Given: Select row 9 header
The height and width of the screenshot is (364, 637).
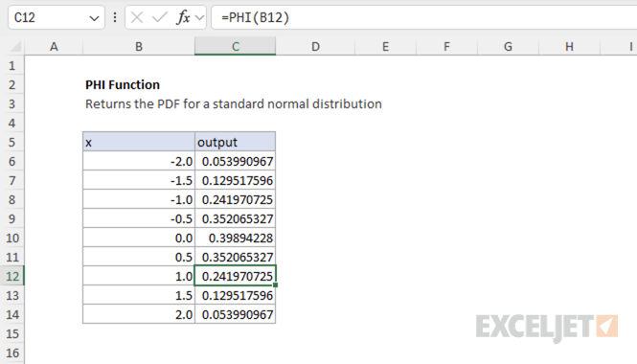Looking at the screenshot, I should coord(12,218).
